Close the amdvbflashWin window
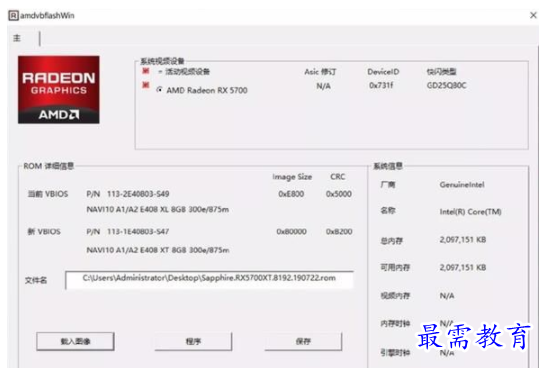The width and height of the screenshot is (539, 368). pos(533,15)
